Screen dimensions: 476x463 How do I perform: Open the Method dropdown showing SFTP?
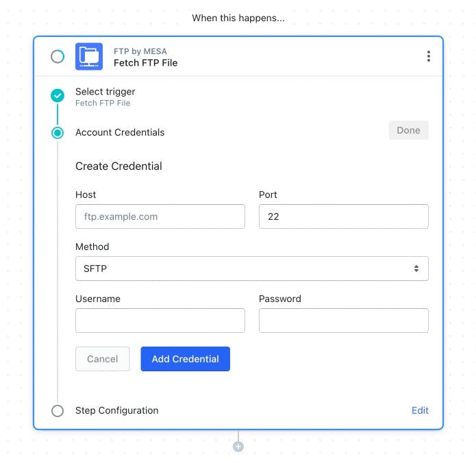(x=251, y=268)
